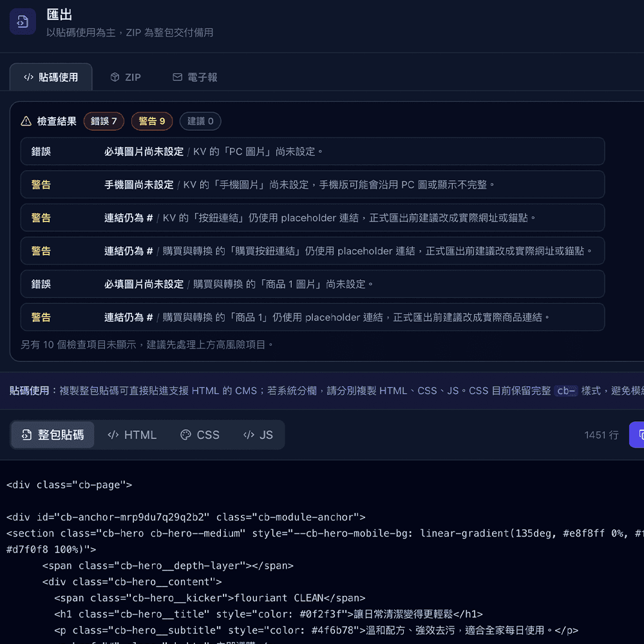The height and width of the screenshot is (644, 644).
Task: Click the cb-module-anchor div code line
Action: click(x=185, y=517)
